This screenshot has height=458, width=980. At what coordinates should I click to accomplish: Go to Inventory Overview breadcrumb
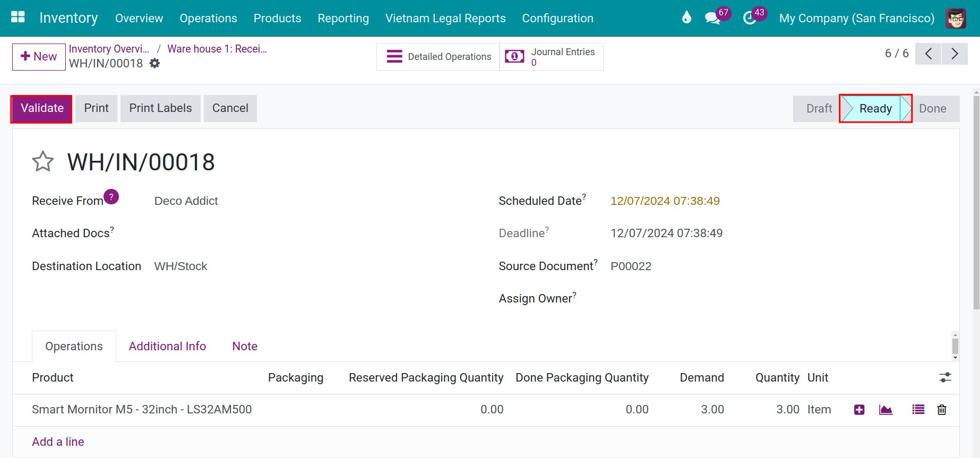pyautogui.click(x=109, y=49)
